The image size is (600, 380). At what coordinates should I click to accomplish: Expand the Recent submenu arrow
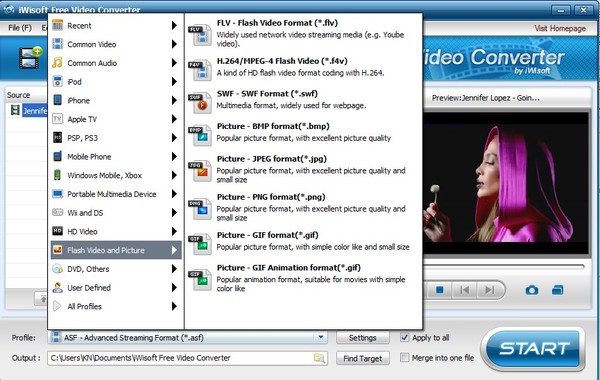coord(174,26)
